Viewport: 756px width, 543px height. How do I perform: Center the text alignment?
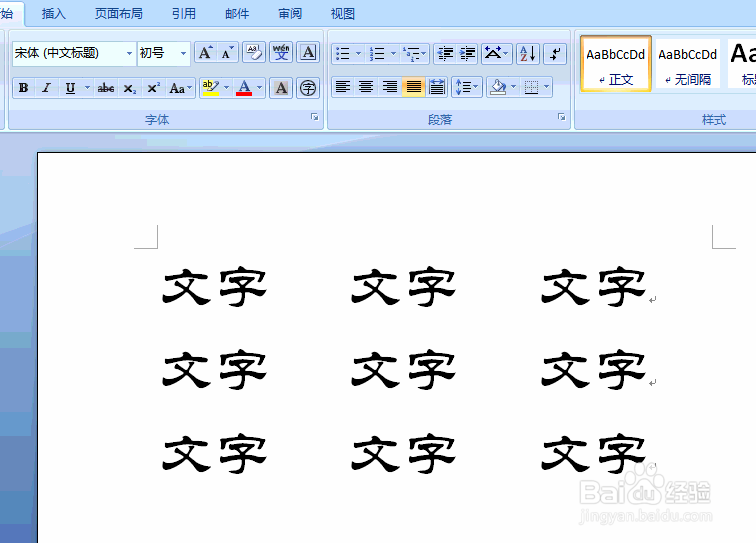pyautogui.click(x=366, y=87)
